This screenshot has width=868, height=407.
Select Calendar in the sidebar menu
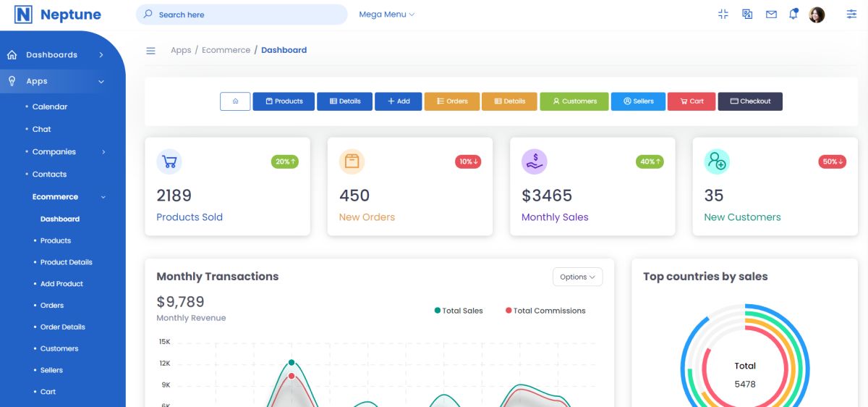tap(50, 106)
